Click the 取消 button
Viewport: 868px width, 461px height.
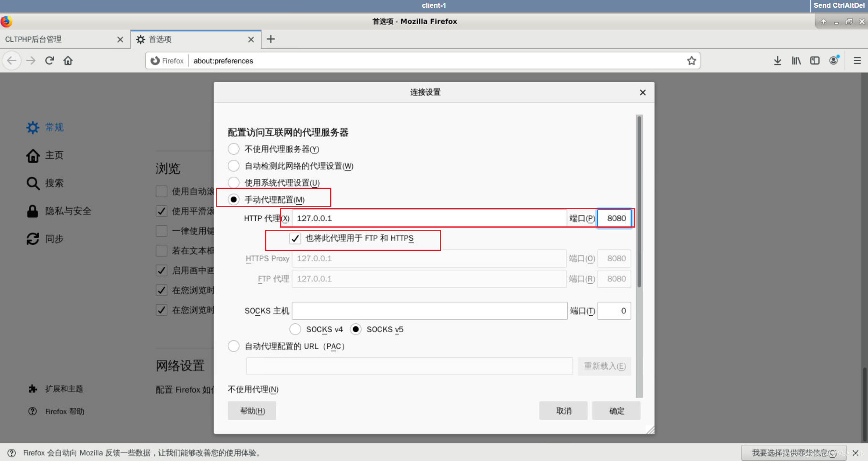pos(564,411)
